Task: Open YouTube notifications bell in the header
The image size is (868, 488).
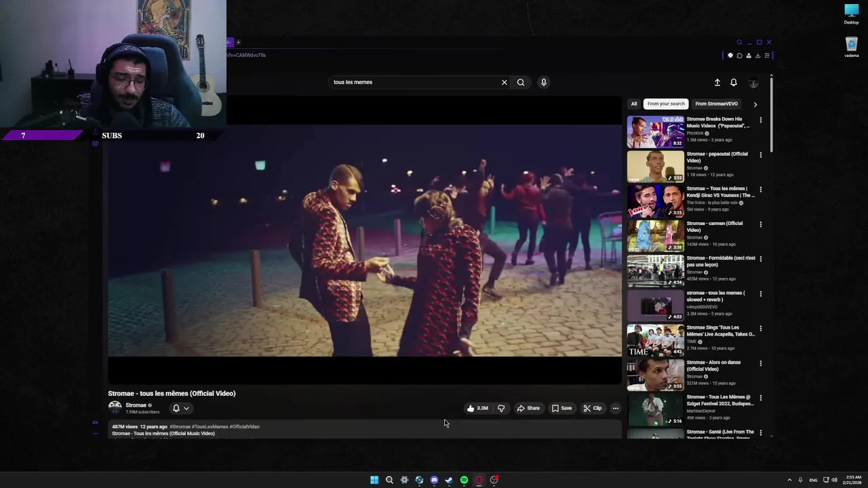Action: (734, 82)
